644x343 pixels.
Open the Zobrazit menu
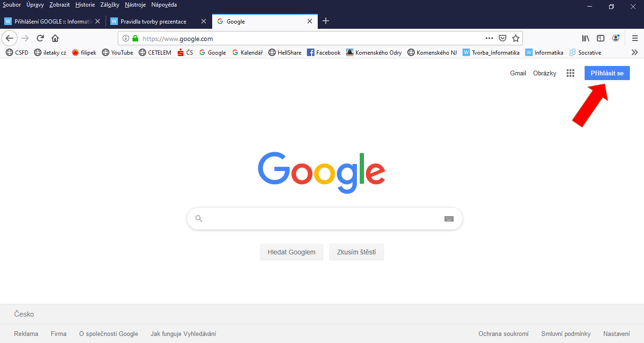click(59, 5)
